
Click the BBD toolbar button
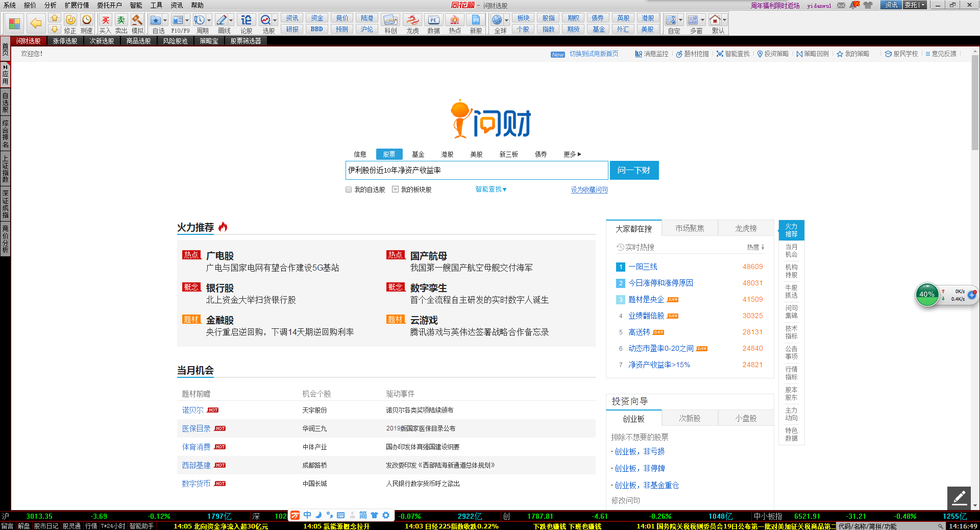[x=317, y=29]
